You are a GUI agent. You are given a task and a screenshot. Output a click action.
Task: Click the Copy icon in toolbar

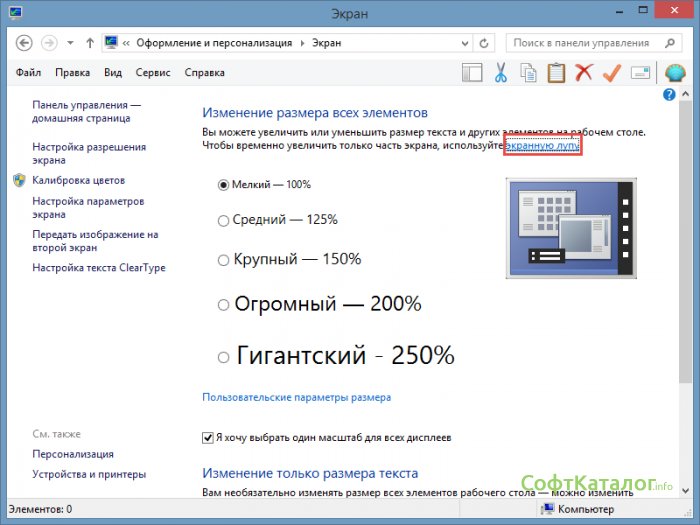[528, 73]
